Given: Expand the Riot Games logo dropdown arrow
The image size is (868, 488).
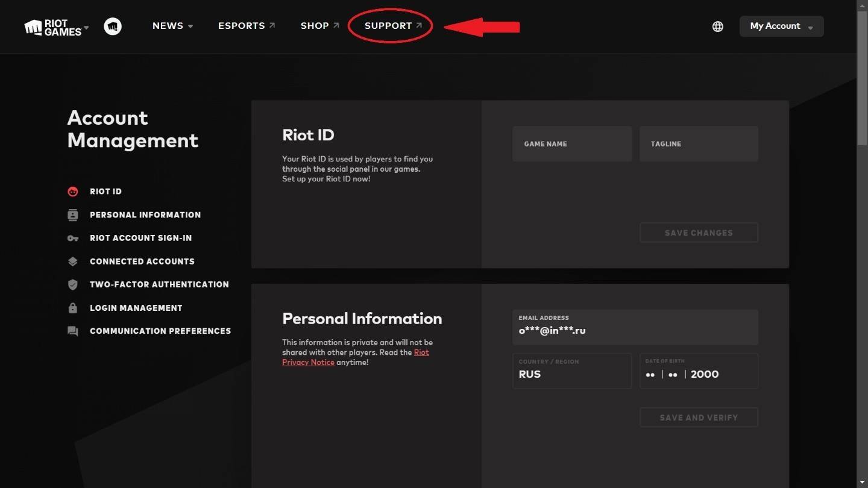Looking at the screenshot, I should (x=85, y=28).
